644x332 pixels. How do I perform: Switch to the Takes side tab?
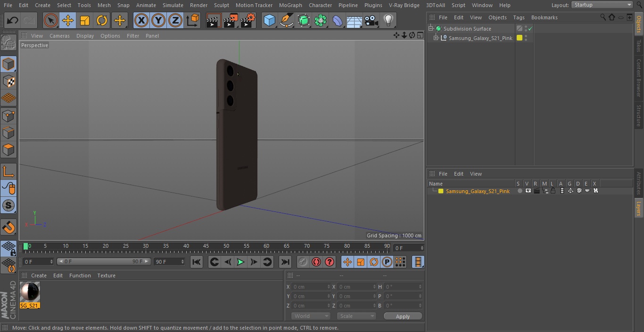[x=639, y=46]
